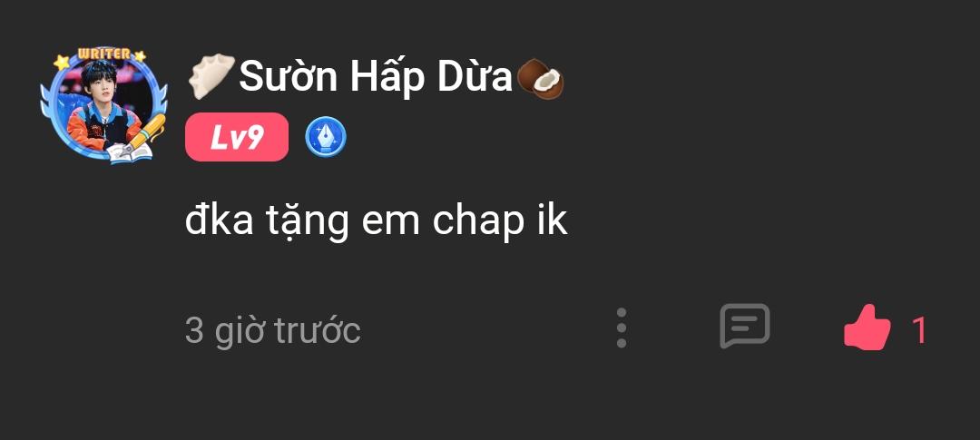Open Sườn Hấp Dừa username link

tap(376, 77)
